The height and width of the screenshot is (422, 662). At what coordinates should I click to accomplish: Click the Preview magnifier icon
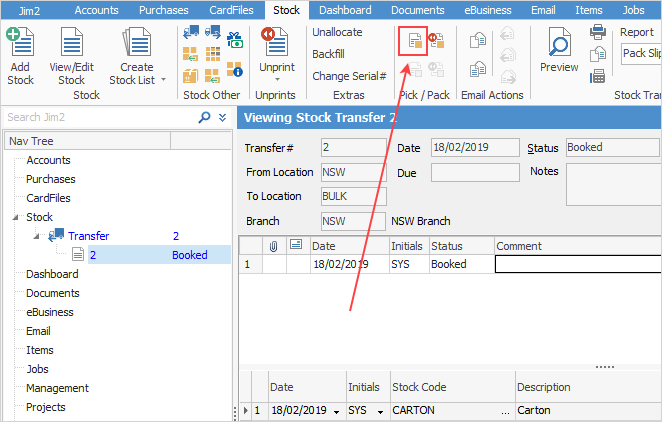pyautogui.click(x=559, y=42)
